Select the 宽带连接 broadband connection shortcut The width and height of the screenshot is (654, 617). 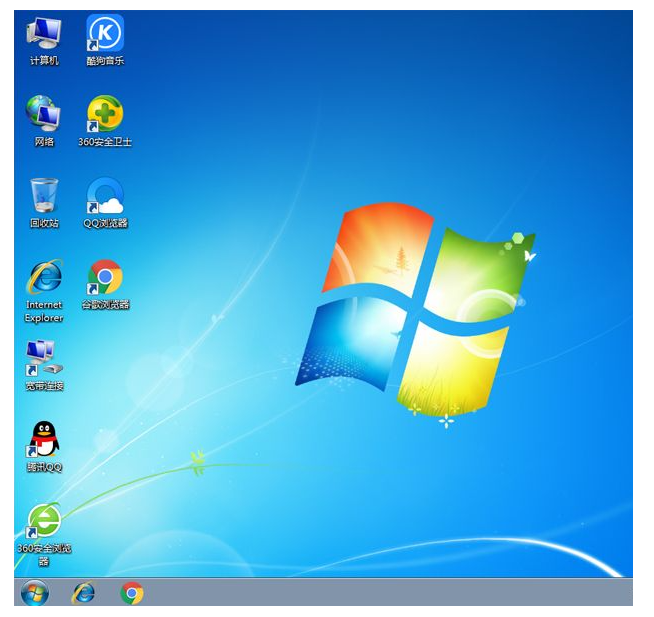click(44, 358)
